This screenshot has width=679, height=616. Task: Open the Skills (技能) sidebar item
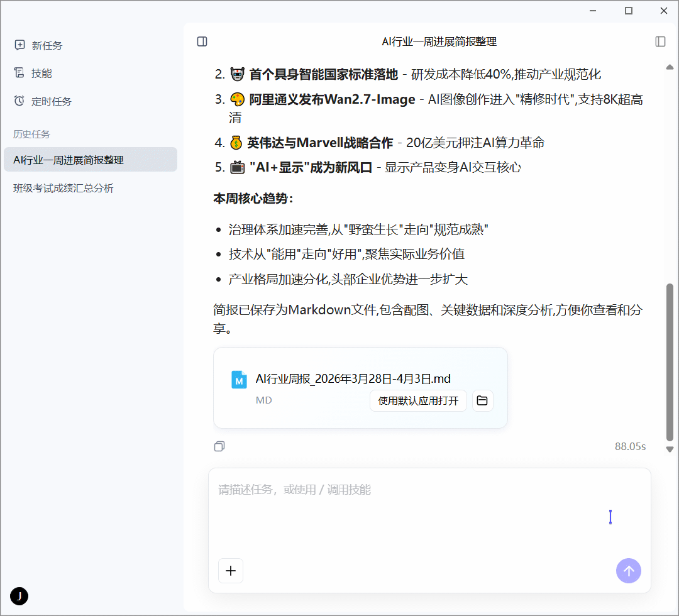coord(41,73)
